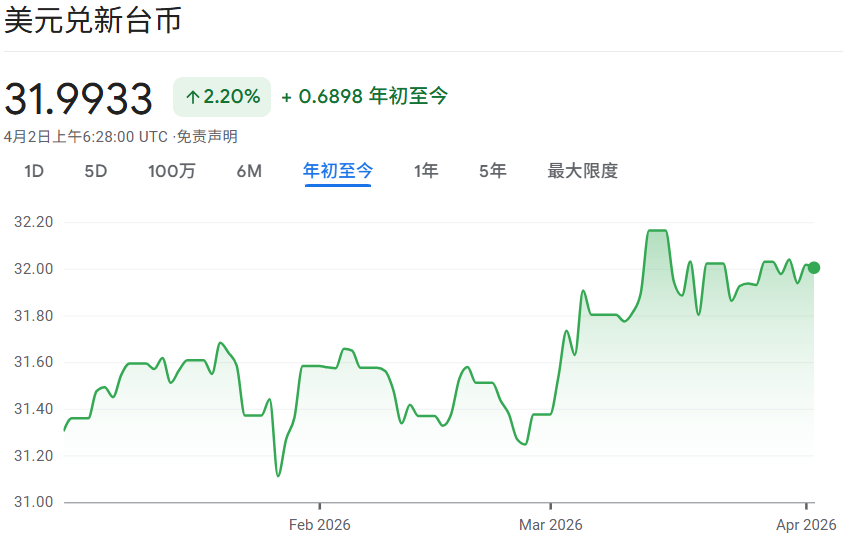Click the Mar 2026 axis label

click(551, 525)
